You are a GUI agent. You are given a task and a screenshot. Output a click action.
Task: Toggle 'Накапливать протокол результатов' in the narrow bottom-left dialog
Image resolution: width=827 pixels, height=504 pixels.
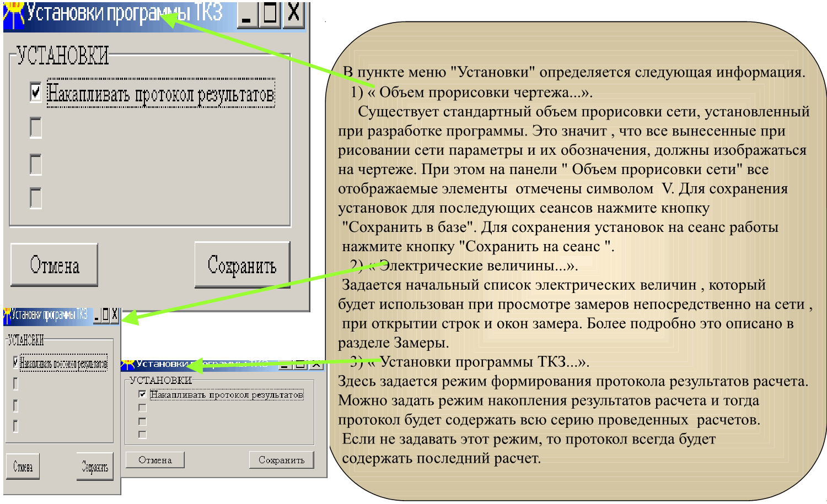15,362
